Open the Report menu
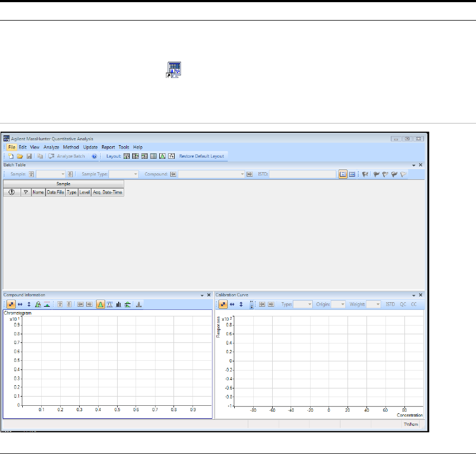 pos(108,147)
